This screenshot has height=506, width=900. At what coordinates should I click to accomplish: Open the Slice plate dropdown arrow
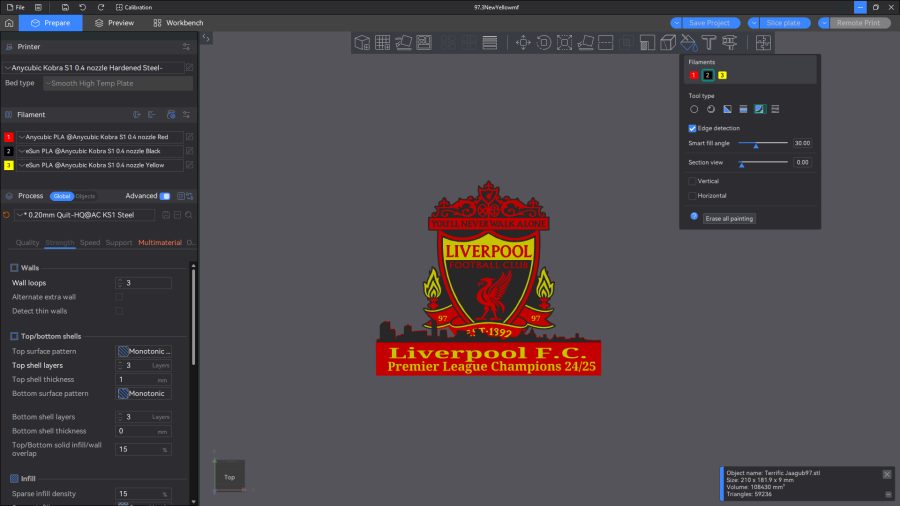(x=754, y=23)
